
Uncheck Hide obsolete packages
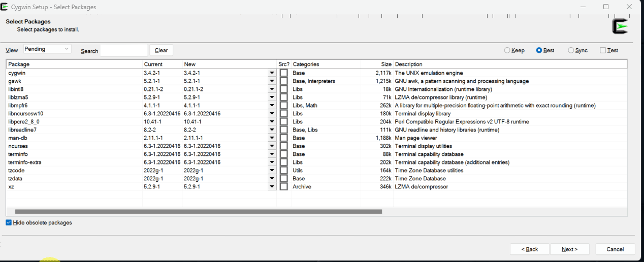pyautogui.click(x=9, y=222)
